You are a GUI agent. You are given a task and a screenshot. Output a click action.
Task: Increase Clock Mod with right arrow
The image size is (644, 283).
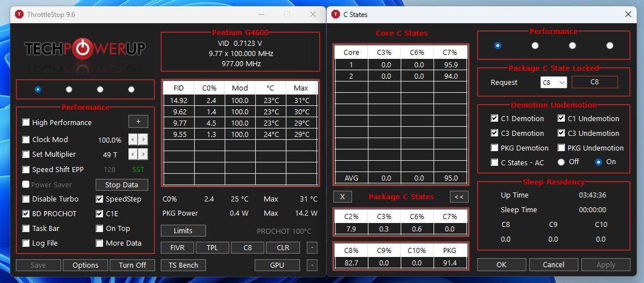click(x=143, y=140)
